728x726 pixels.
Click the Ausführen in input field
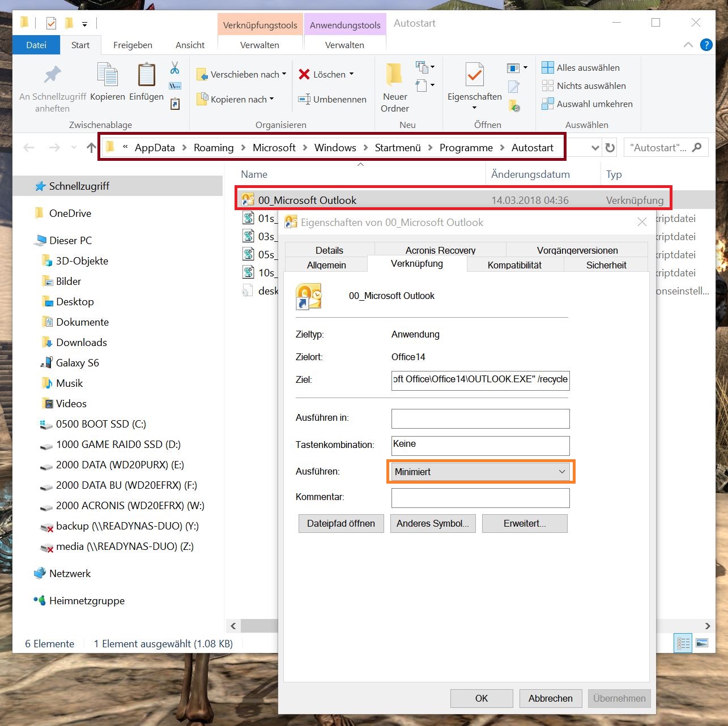480,418
